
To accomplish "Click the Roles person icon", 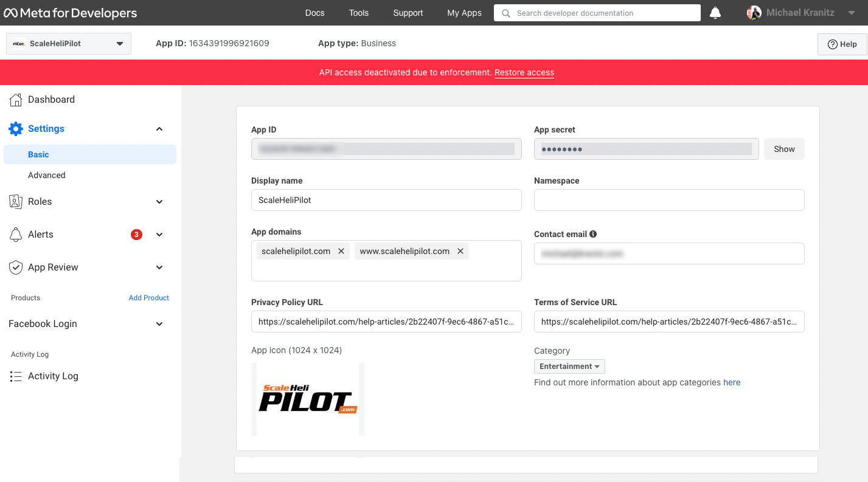I will click(16, 202).
